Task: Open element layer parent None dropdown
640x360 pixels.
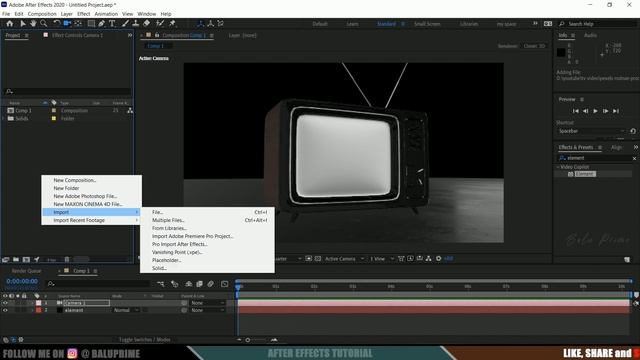Action: point(207,310)
